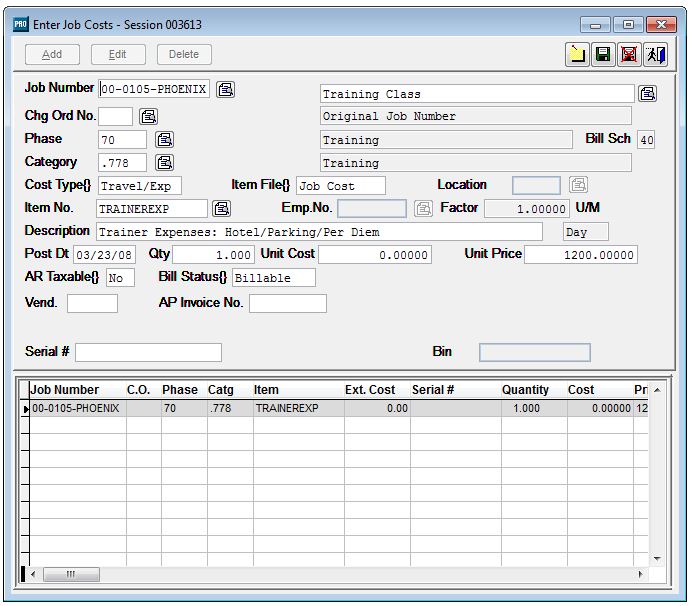Click the Bill Sch field
The image size is (694, 606).
point(646,140)
